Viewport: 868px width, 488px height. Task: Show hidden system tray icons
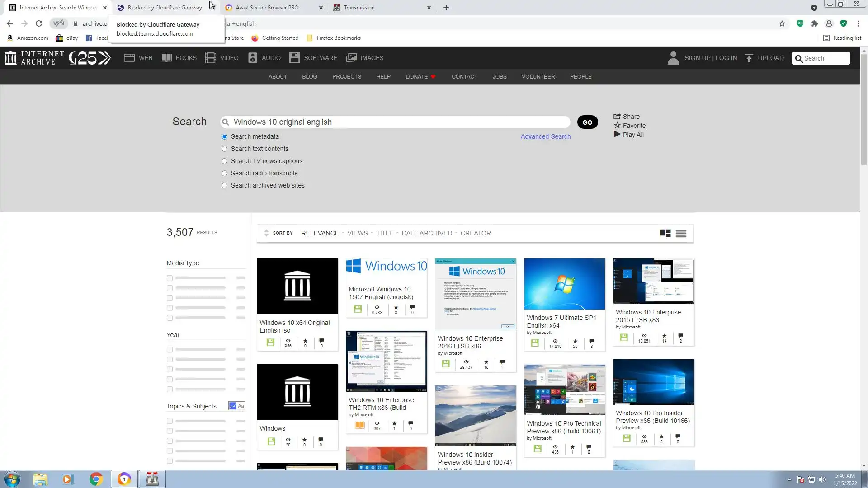click(x=789, y=479)
